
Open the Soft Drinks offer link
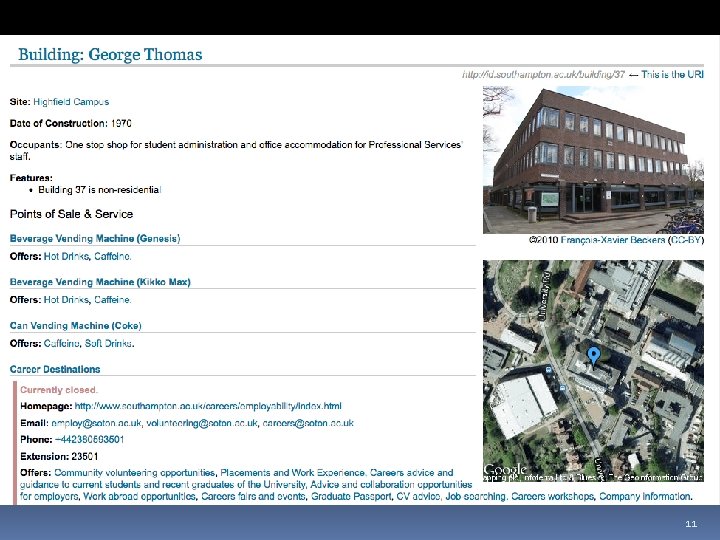tap(109, 343)
